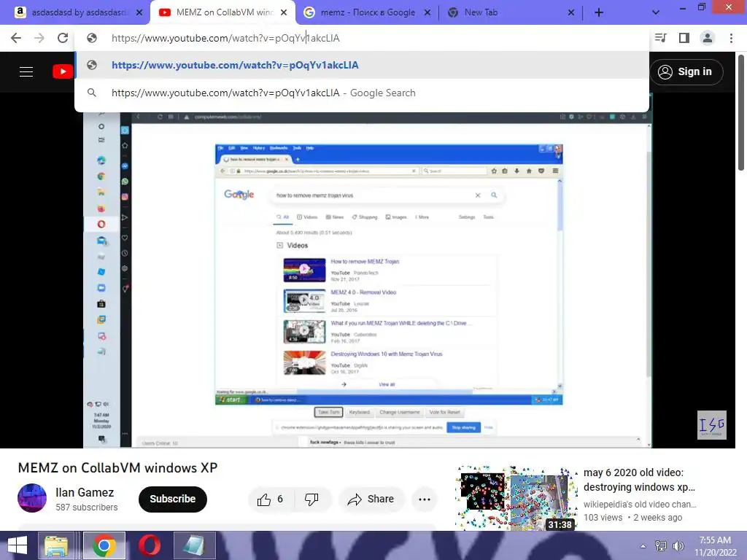Click the YouTube logo icon
Screen dimensions: 747x560
click(x=63, y=72)
